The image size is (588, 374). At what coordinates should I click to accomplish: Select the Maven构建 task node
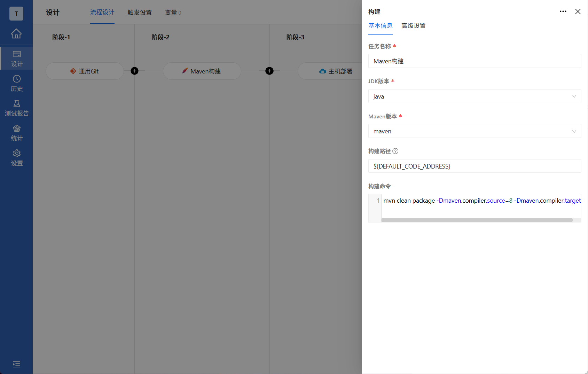point(202,71)
